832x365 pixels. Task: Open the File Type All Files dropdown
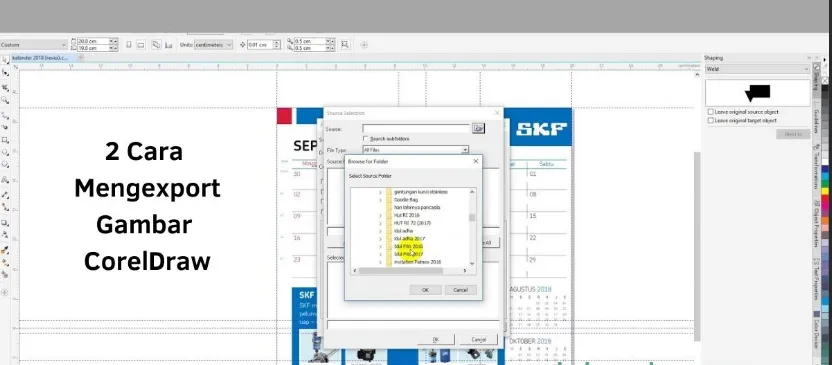415,150
